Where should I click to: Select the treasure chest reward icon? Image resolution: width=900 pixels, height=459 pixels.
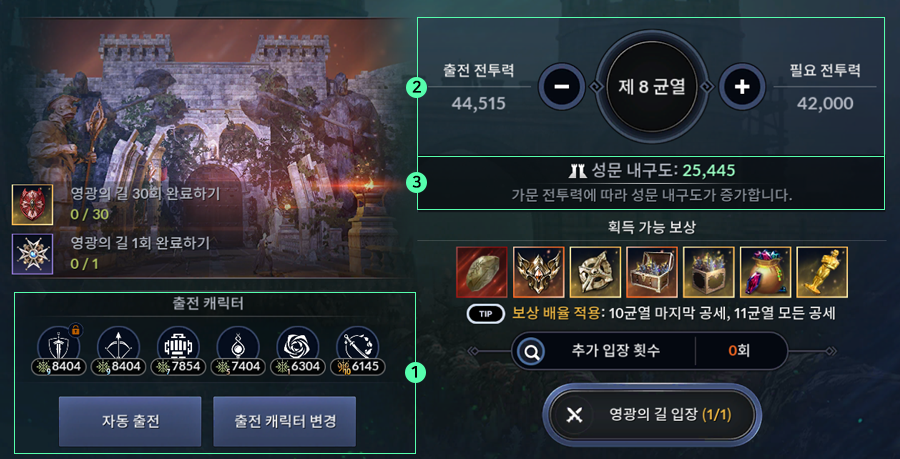pos(652,272)
